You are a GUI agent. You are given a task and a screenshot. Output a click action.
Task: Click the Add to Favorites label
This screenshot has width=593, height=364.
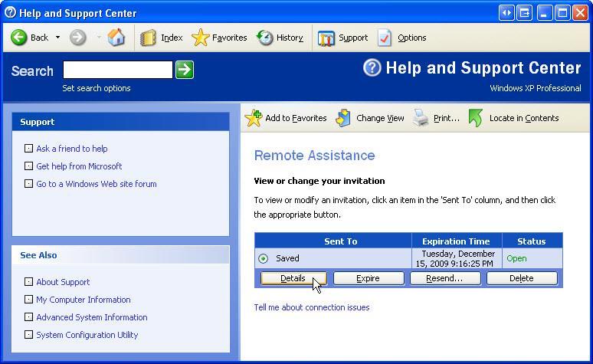pos(296,118)
